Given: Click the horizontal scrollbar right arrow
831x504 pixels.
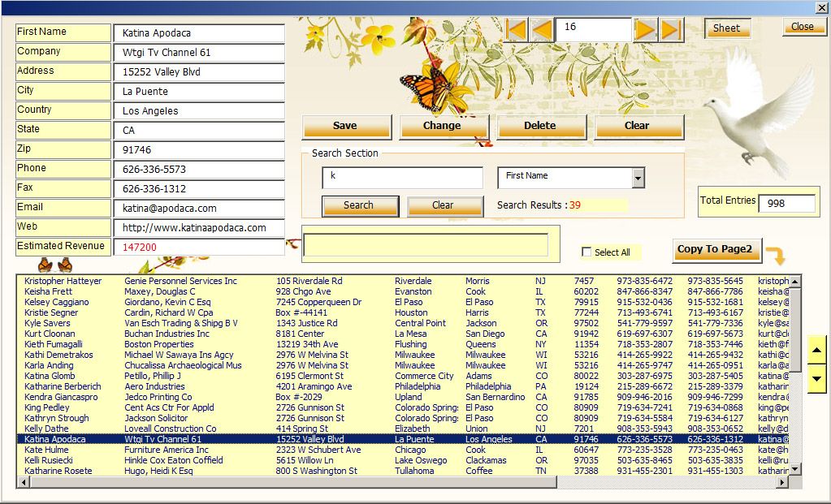Looking at the screenshot, I should click(783, 482).
